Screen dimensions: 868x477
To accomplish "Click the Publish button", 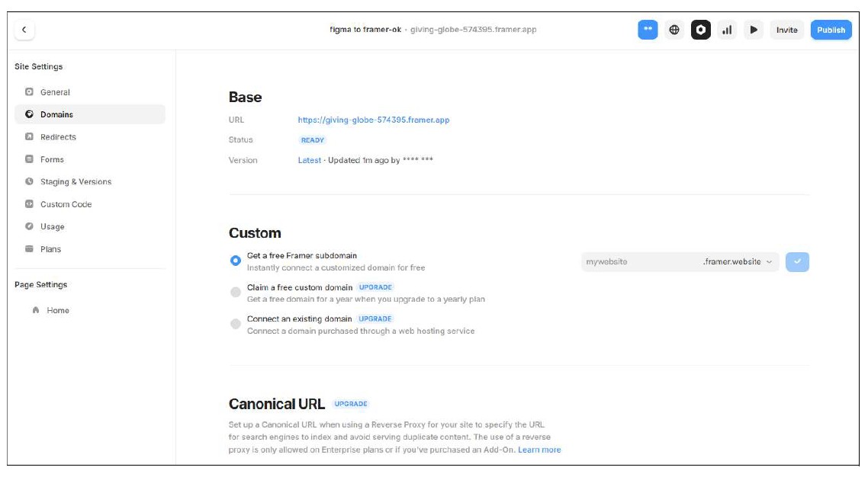I will click(831, 30).
